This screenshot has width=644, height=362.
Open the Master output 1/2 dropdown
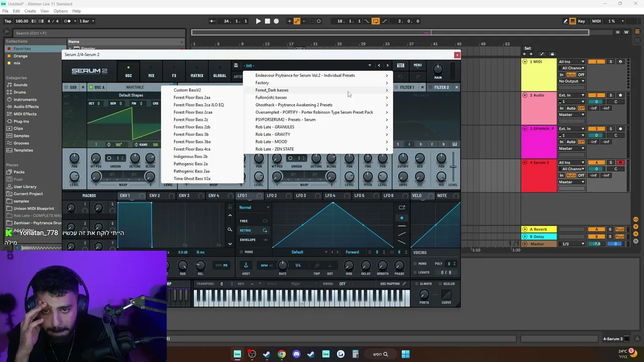coord(572,244)
